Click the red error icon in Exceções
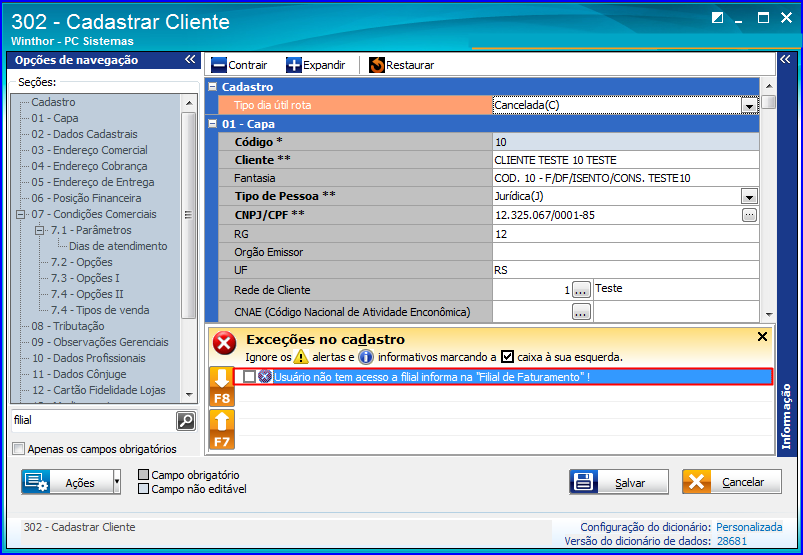This screenshot has width=803, height=555. [224, 343]
